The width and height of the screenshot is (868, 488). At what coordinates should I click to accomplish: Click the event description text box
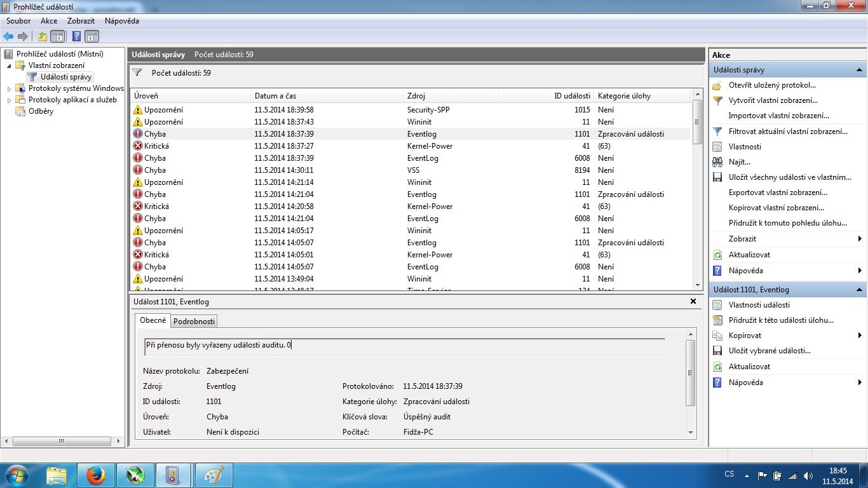(405, 346)
